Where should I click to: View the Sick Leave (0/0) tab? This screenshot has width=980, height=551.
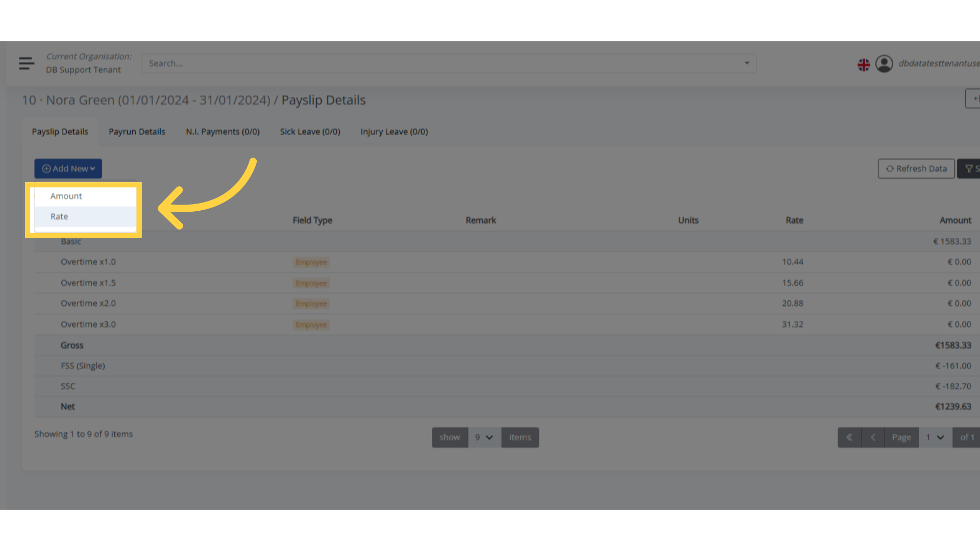tap(310, 131)
